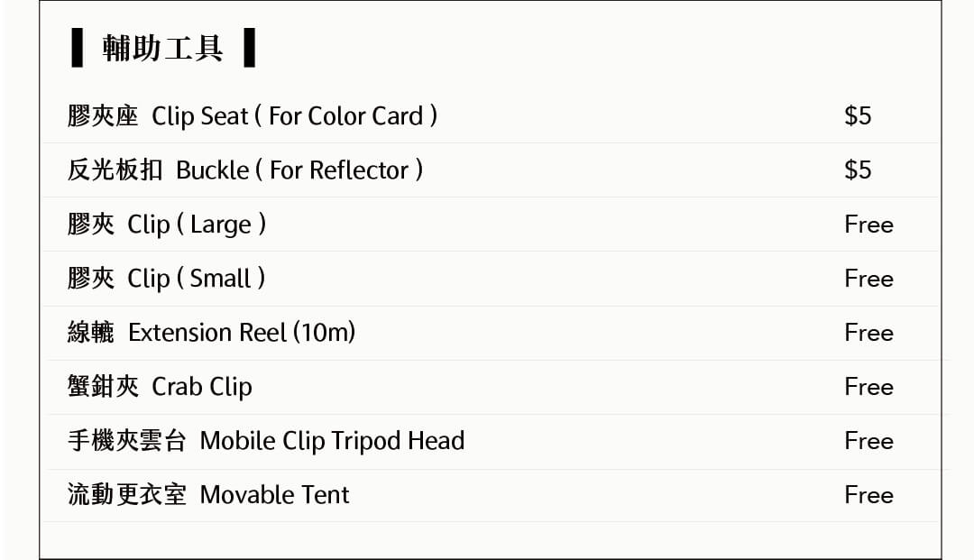Click the $5 price for Clip Seat
The image size is (974, 560).
coord(858,116)
